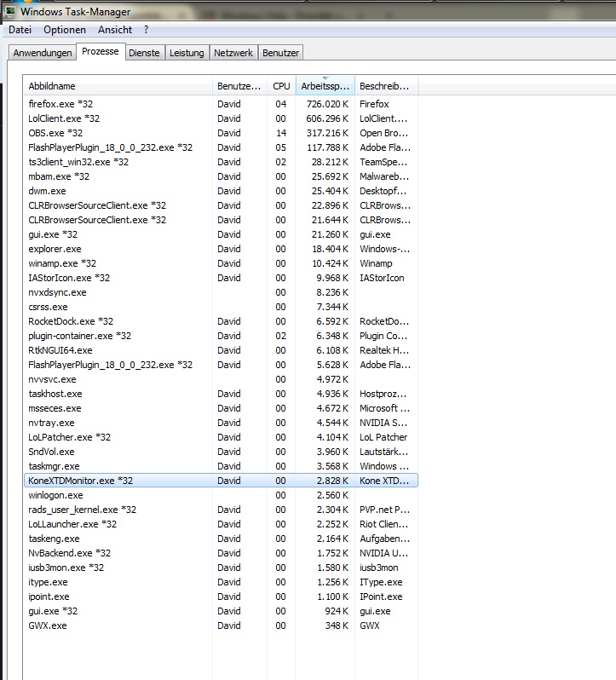This screenshot has height=680, width=616.
Task: Select the taskeng.exe process
Action: pos(221,539)
